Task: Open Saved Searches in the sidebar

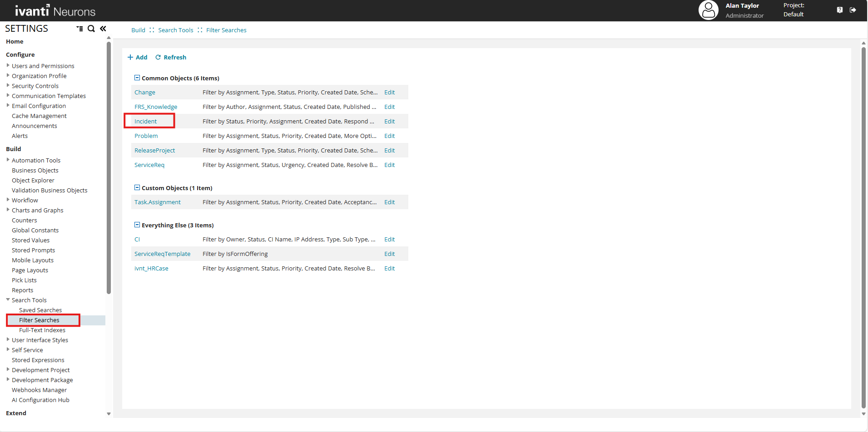Action: [40, 310]
